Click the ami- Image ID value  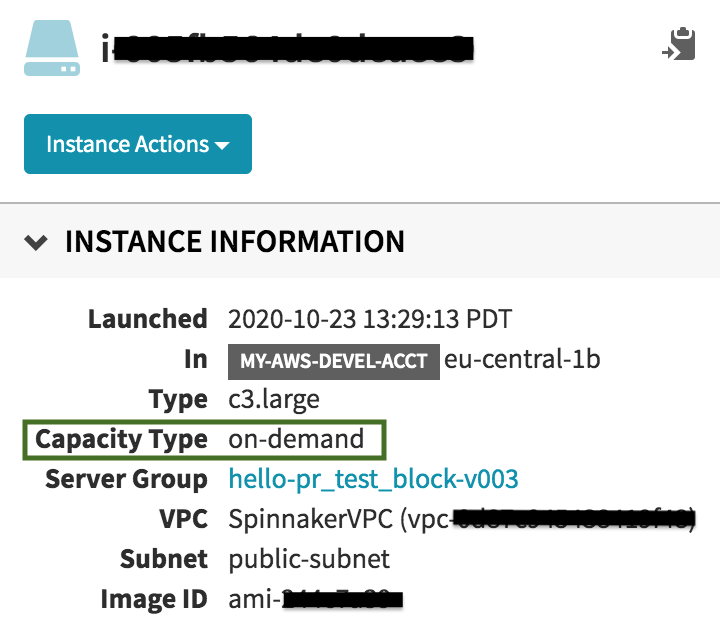[315, 599]
